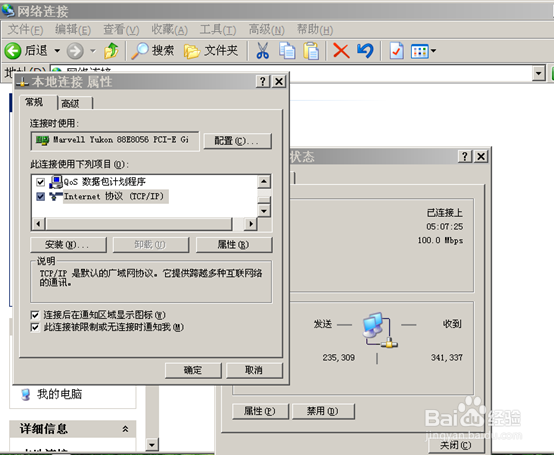Click 取消 button
Screen dimensions: 554x455
coord(254,370)
